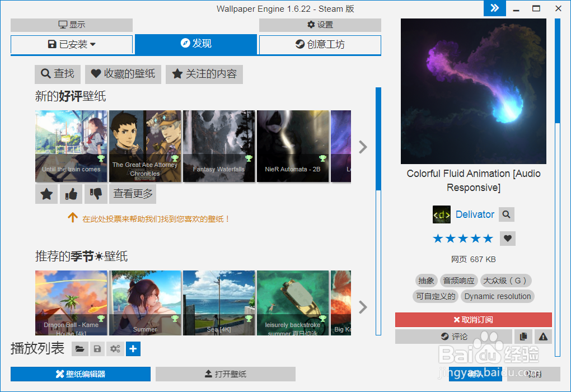Click the Audio responsive (音频响应) tag

[458, 281]
